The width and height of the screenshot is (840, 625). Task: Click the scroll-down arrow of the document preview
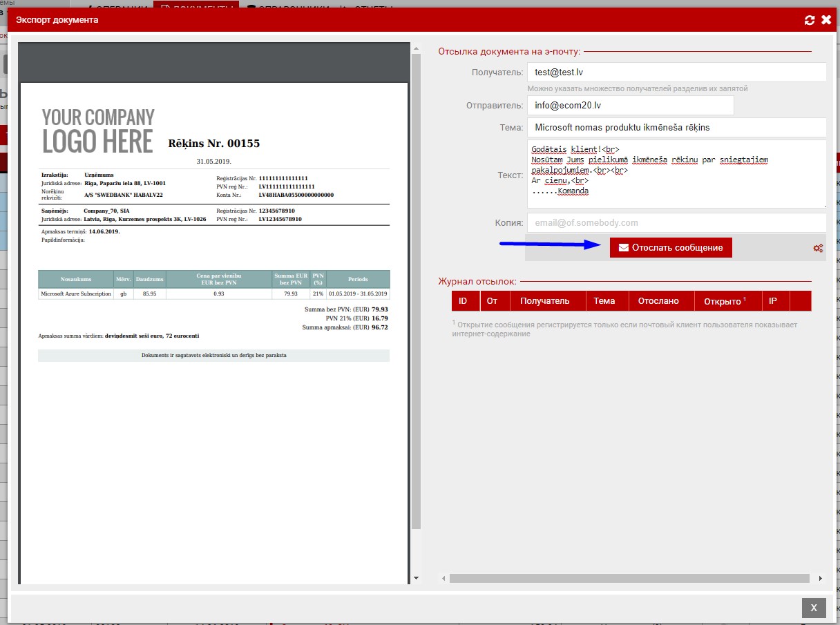pos(416,578)
